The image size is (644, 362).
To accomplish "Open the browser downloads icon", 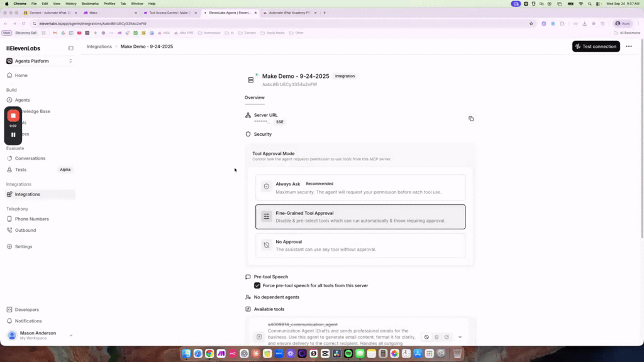I will pos(584,23).
